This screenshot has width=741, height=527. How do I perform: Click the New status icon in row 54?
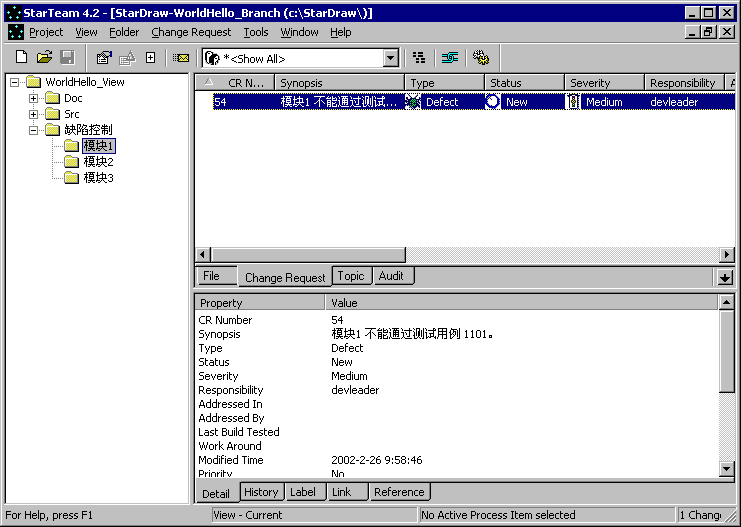(x=492, y=102)
